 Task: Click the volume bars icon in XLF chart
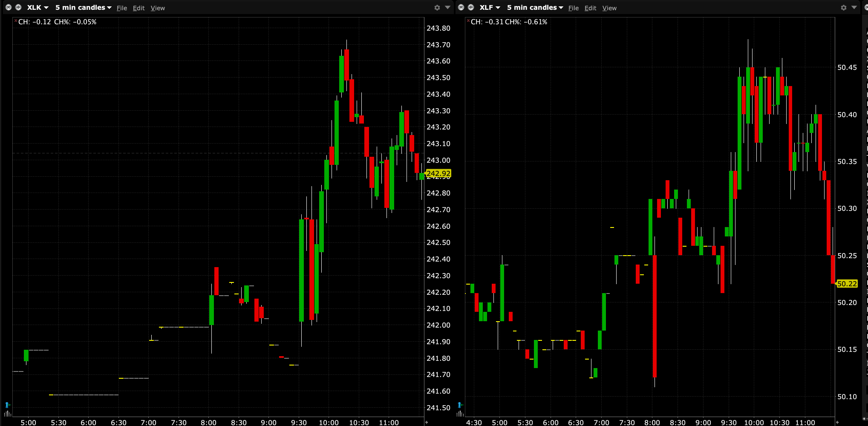tap(460, 413)
